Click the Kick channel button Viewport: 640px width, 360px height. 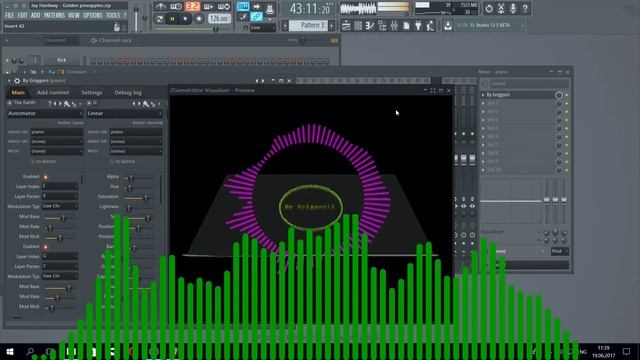click(x=62, y=60)
